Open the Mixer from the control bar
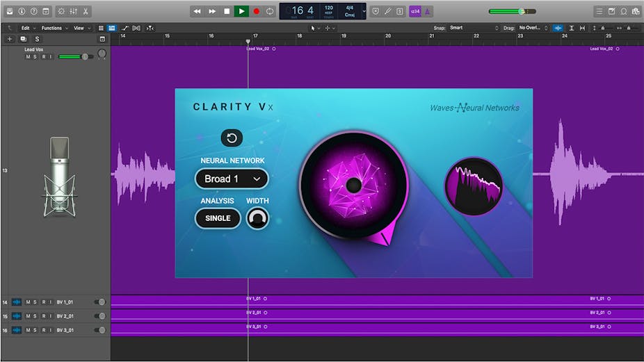The image size is (644, 362). 73,11
